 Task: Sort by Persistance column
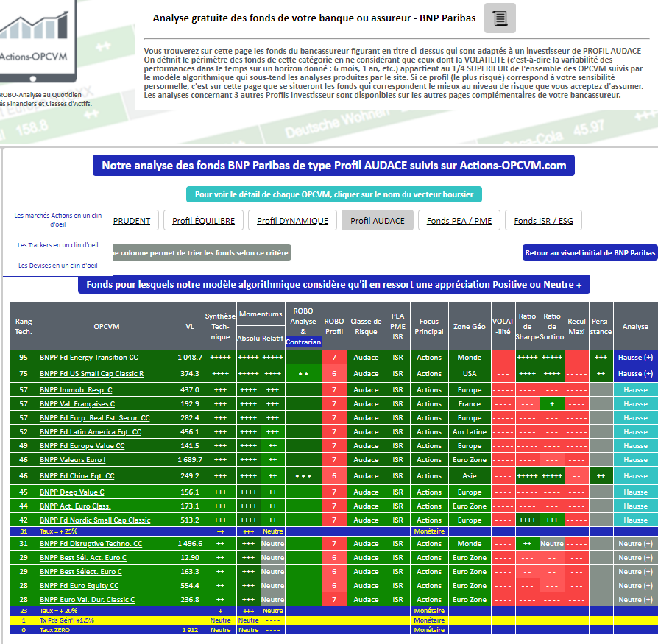pos(601,326)
